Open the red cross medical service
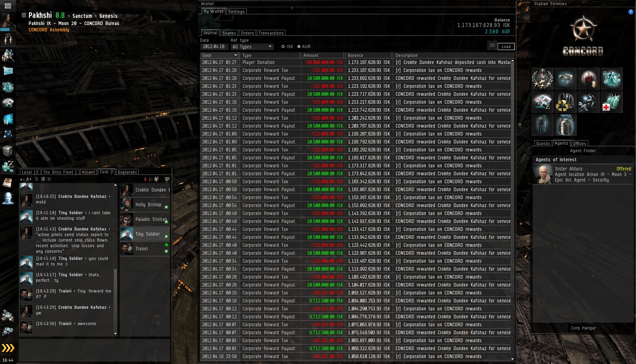636x364 pixels. (x=611, y=102)
